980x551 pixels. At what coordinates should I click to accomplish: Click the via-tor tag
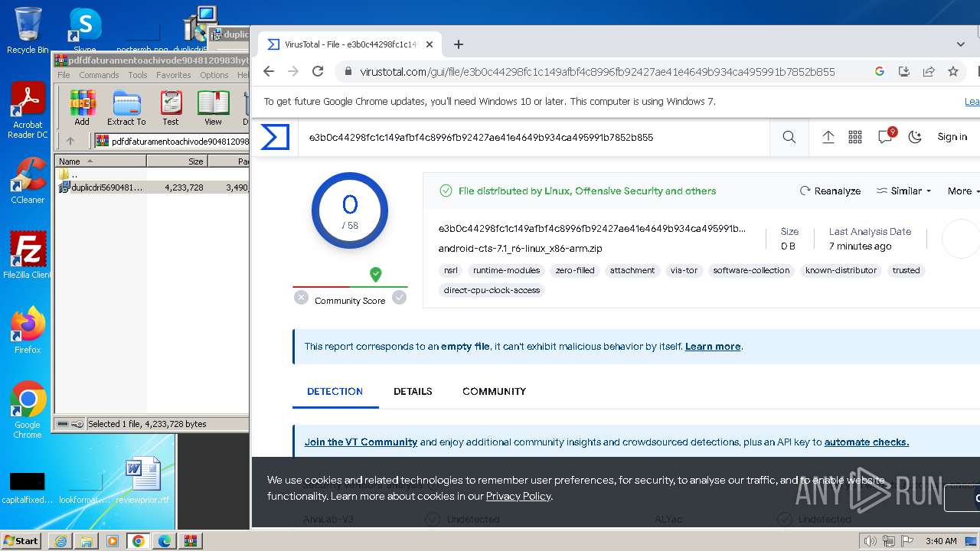(684, 270)
